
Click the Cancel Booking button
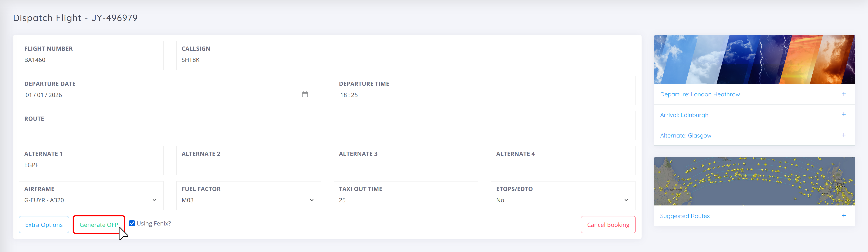click(608, 225)
